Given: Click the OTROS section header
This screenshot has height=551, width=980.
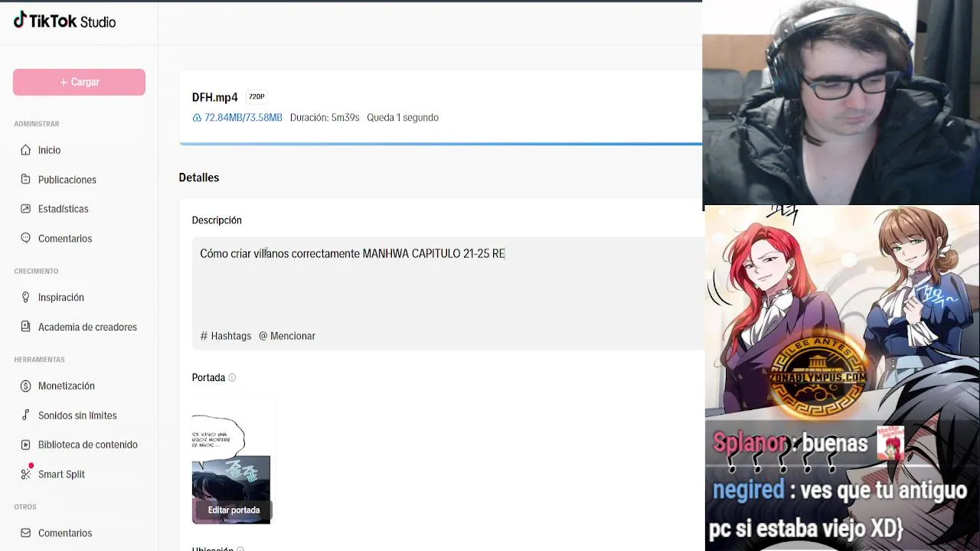Looking at the screenshot, I should 25,507.
